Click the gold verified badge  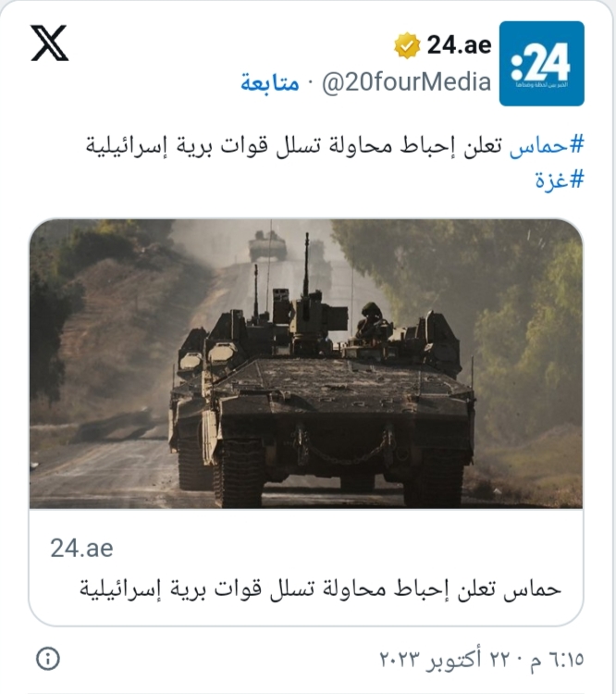pos(407,45)
